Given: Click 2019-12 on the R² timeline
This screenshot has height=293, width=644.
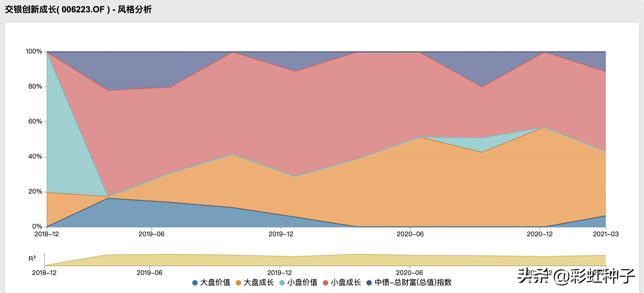Looking at the screenshot, I should pos(280,273).
